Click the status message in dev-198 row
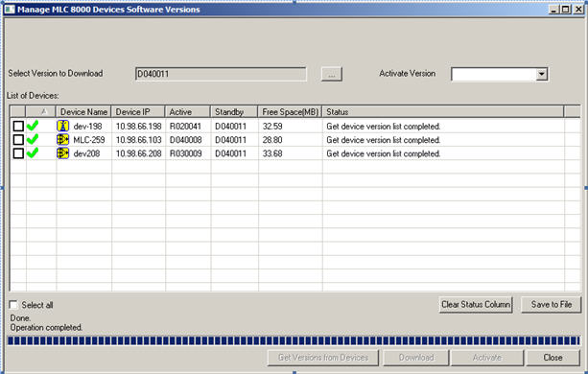588x374 pixels. point(384,127)
